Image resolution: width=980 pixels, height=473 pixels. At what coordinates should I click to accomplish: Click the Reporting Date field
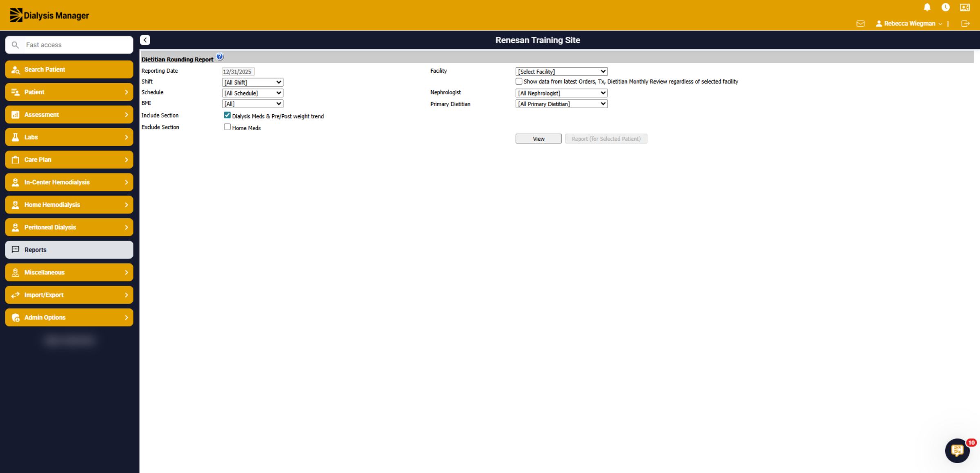tap(238, 71)
